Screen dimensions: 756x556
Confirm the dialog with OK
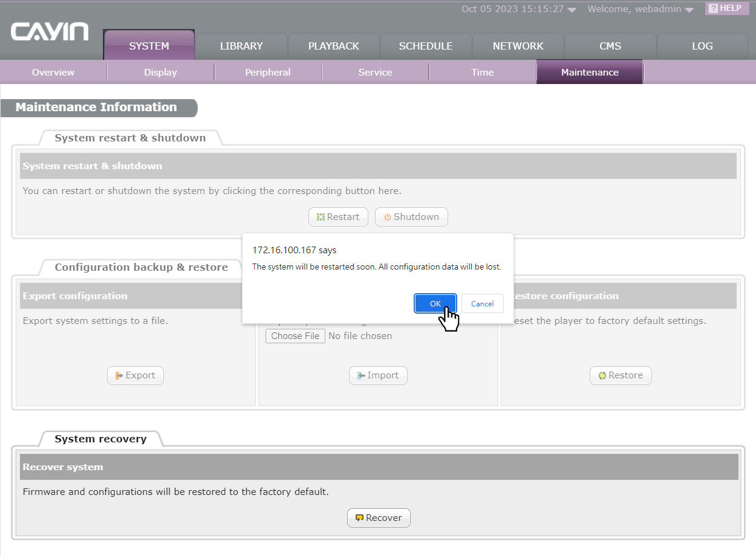(x=435, y=303)
